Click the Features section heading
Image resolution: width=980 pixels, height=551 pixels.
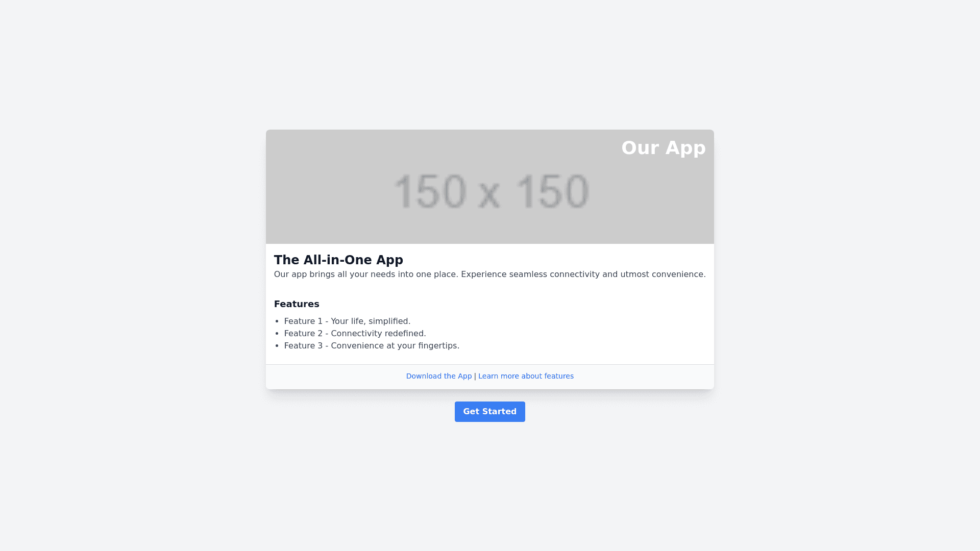(297, 304)
